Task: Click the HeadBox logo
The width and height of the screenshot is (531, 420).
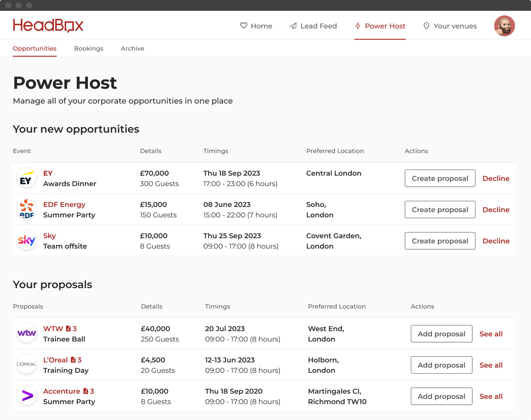Action: [48, 25]
